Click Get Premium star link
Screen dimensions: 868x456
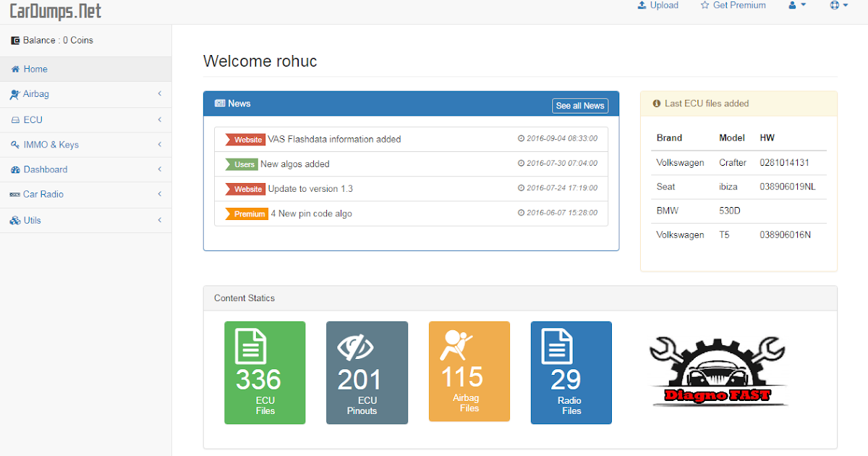coord(733,5)
